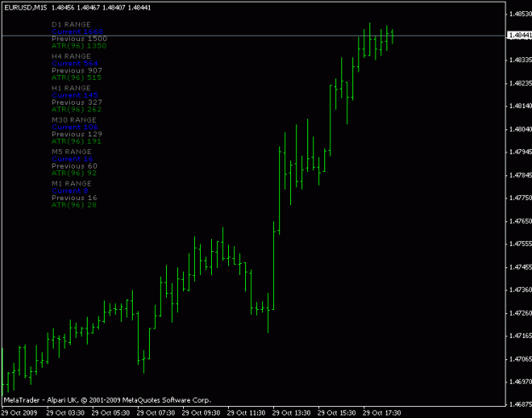This screenshot has width=532, height=418.
Task: Click the 1.47455 price scale label
Action: pos(520,267)
